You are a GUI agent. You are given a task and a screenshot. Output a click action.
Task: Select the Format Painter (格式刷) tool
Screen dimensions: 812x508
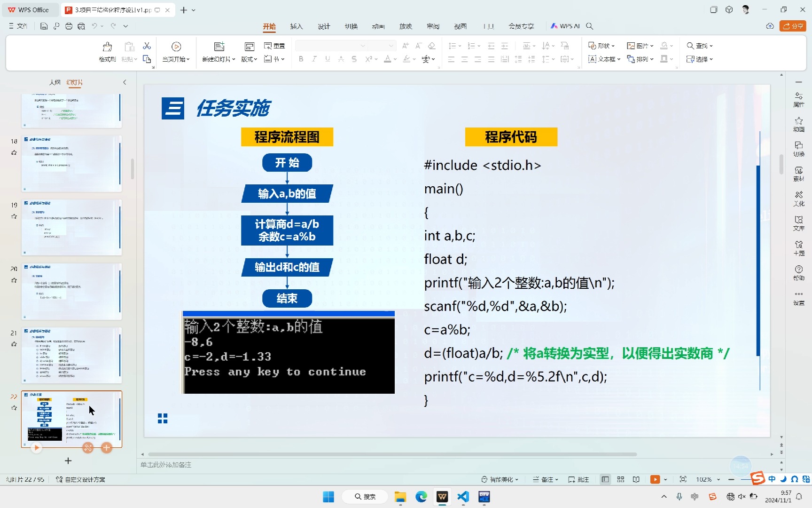107,52
